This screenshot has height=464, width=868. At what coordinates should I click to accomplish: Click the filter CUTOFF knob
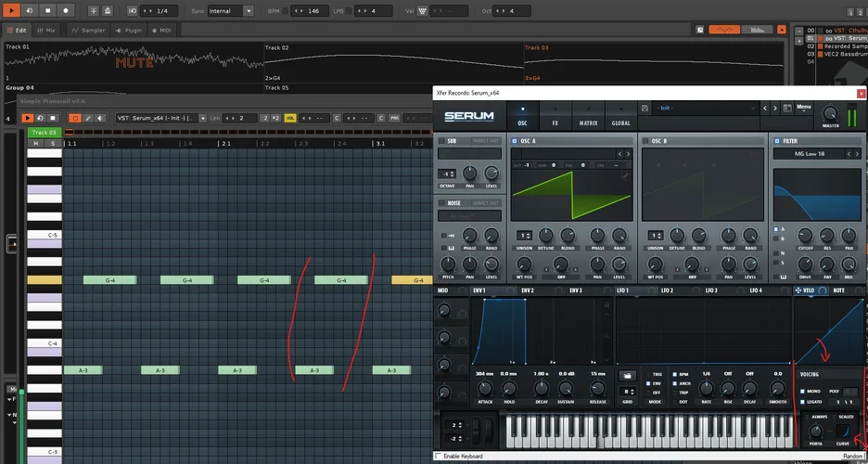(805, 236)
